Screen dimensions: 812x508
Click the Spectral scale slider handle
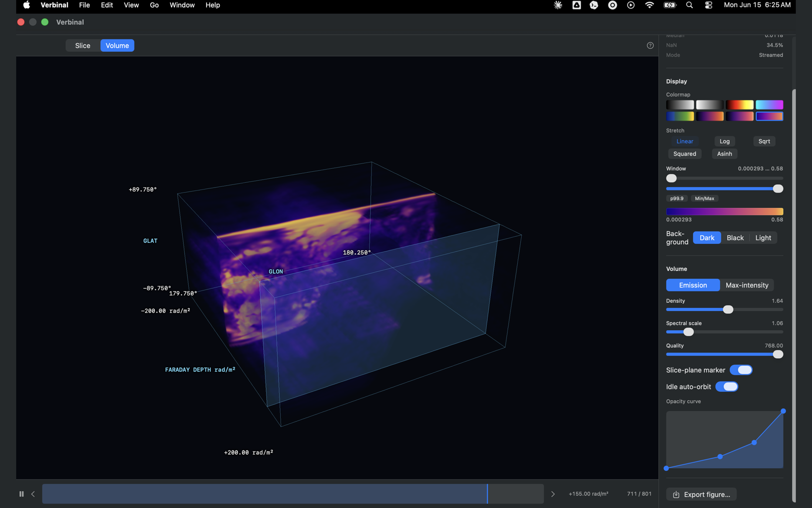(x=688, y=332)
